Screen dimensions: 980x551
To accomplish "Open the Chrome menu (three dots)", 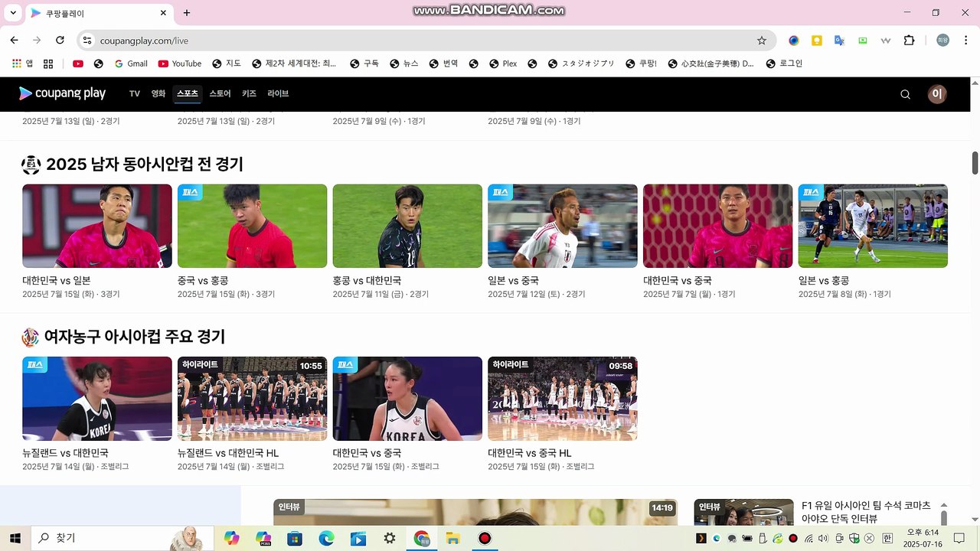I will (965, 41).
